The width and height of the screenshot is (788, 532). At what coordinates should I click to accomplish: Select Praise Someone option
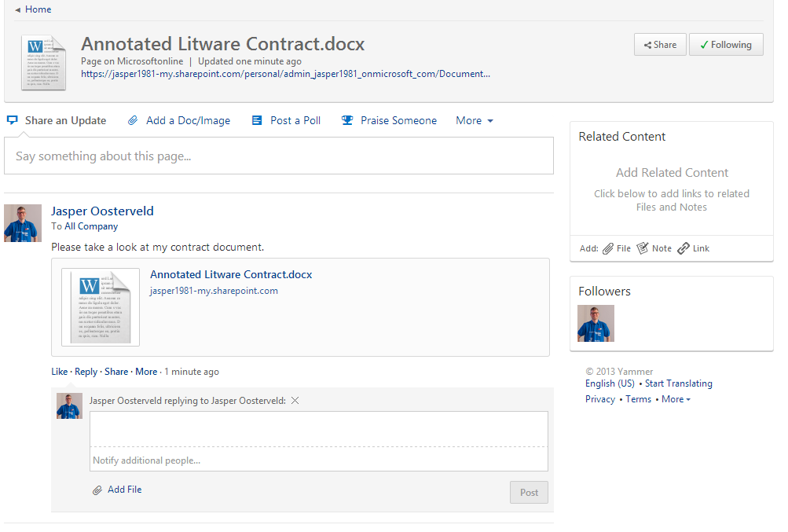click(398, 121)
